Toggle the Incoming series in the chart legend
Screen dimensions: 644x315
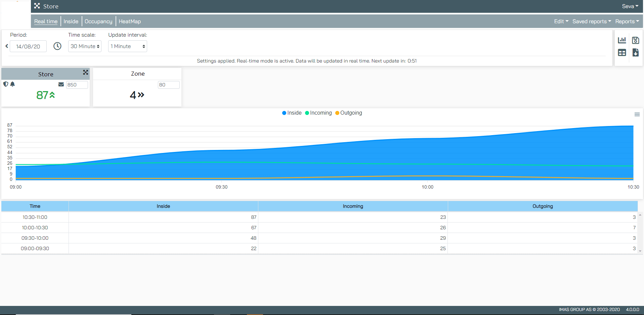click(318, 113)
